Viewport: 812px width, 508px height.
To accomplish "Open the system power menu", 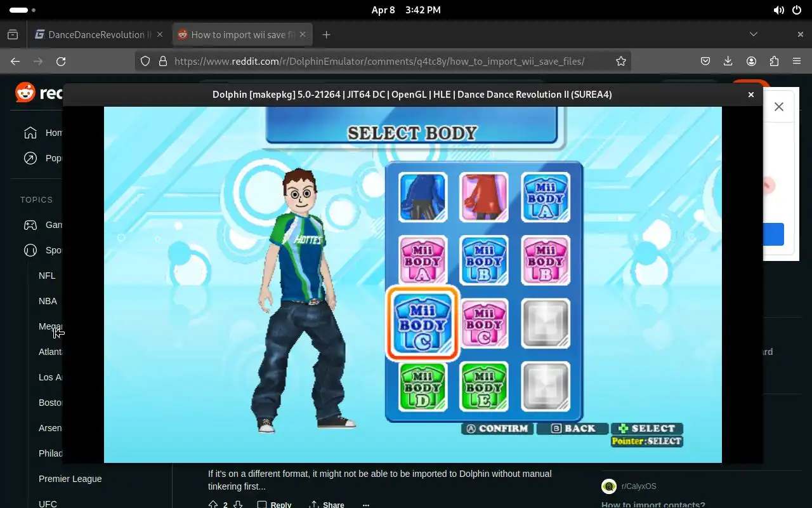I will [x=797, y=10].
